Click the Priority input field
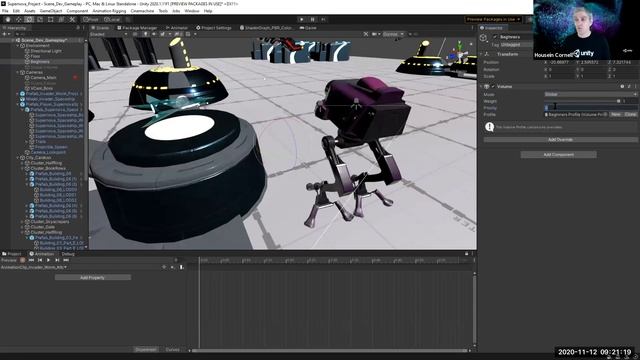The image size is (640, 360). (x=591, y=108)
